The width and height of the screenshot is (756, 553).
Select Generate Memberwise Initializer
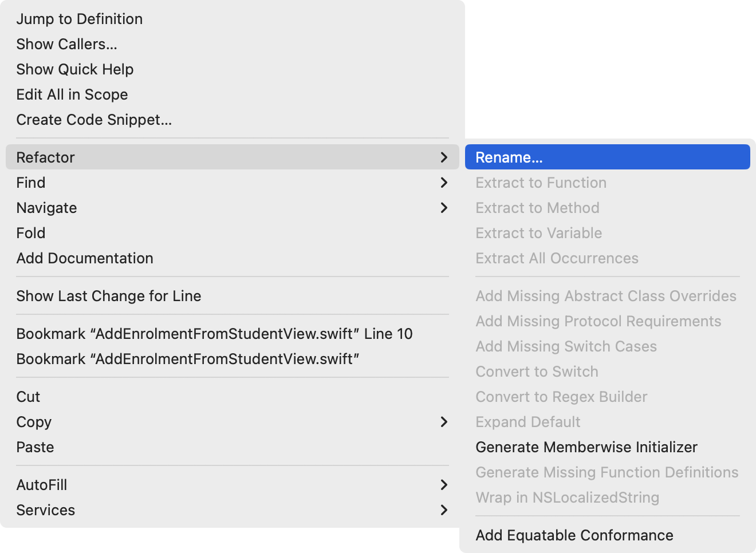[586, 447]
